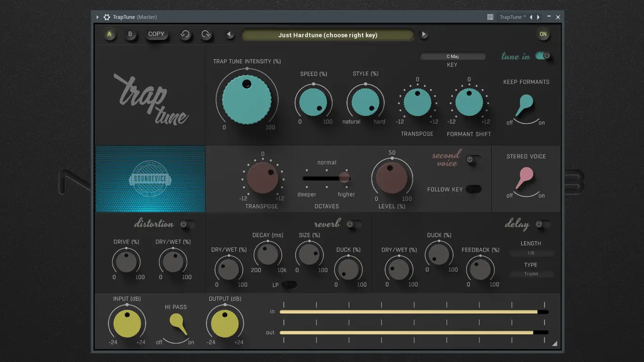
Task: Click the Formant Shift knob
Action: [469, 102]
